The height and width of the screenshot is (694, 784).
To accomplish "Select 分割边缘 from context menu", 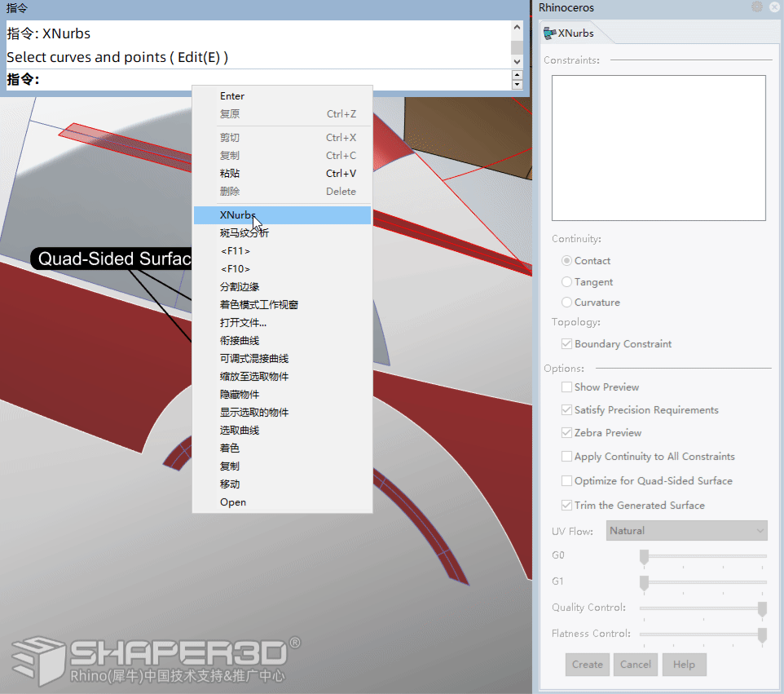I will click(x=283, y=287).
